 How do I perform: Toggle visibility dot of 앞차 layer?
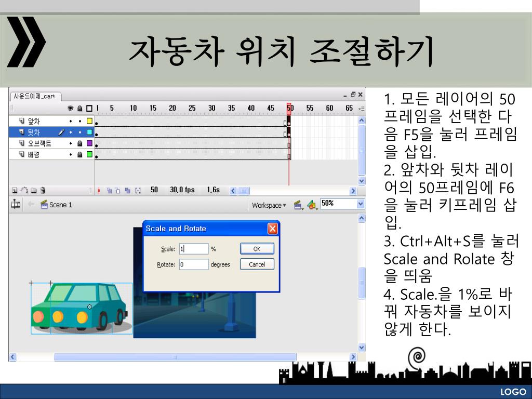tap(71, 121)
